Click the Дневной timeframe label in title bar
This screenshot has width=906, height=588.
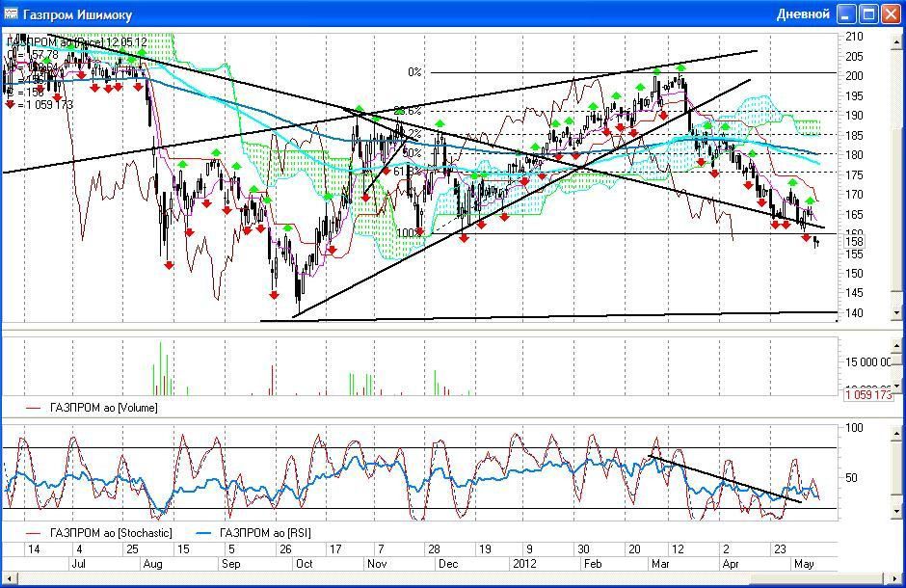pos(803,13)
